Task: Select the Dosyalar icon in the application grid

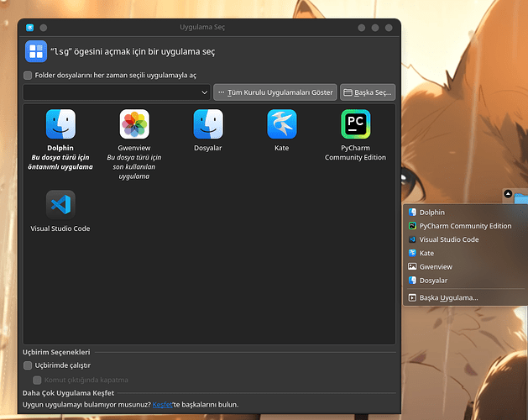Action: [208, 124]
